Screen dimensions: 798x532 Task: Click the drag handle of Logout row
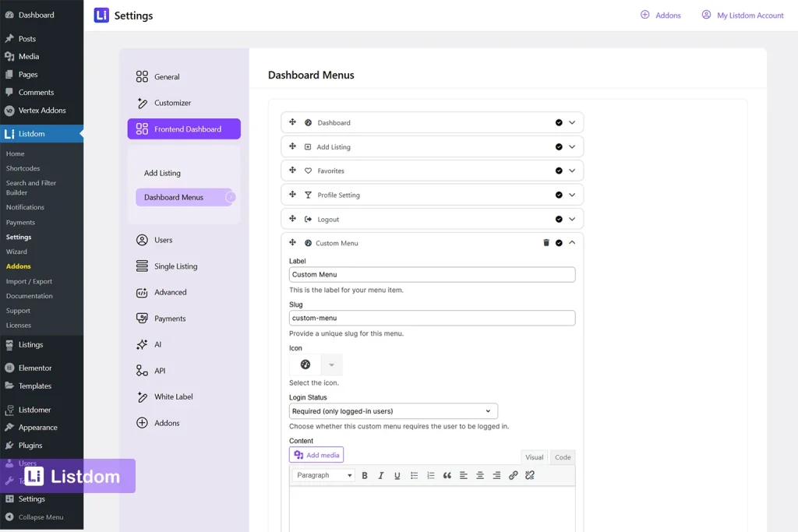pyautogui.click(x=293, y=219)
